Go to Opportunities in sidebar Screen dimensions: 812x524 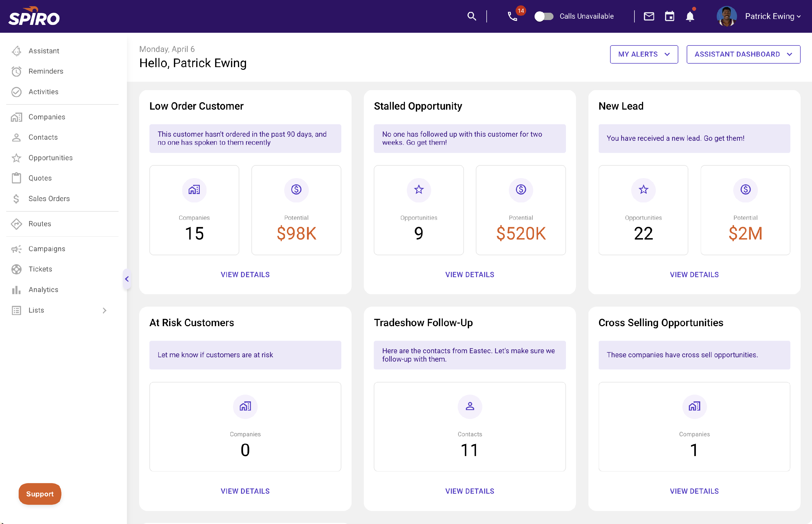50,158
